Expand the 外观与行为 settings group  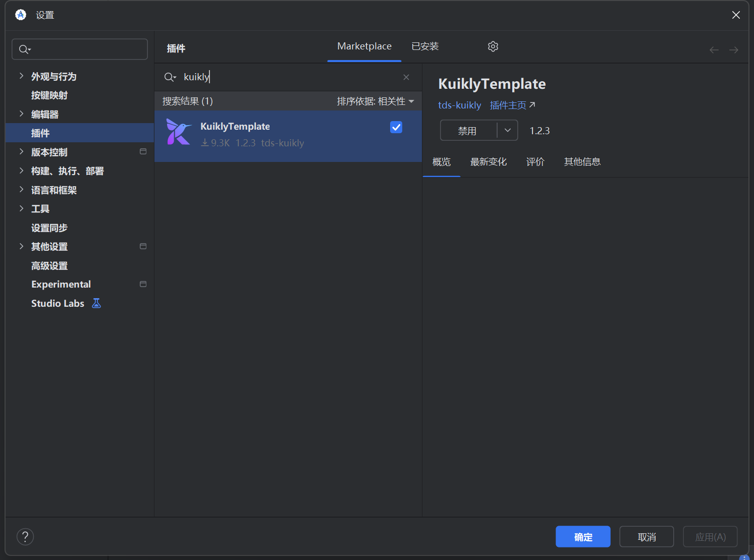21,76
